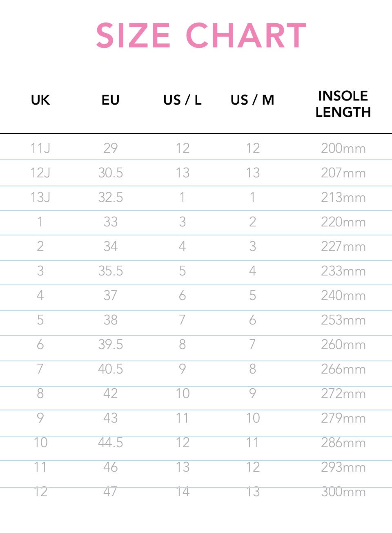Select the 11J UK size cell
Viewport: 392px width, 533px height.
click(40, 148)
